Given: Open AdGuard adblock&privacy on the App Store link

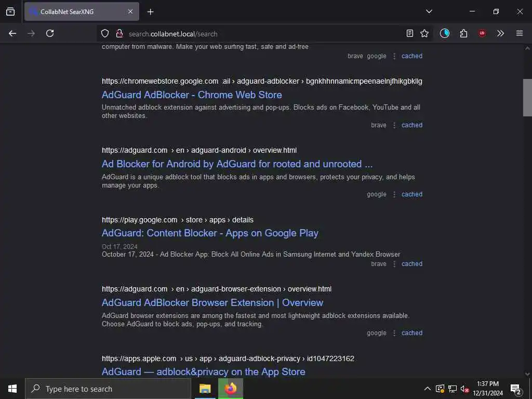Looking at the screenshot, I should 204,372.
